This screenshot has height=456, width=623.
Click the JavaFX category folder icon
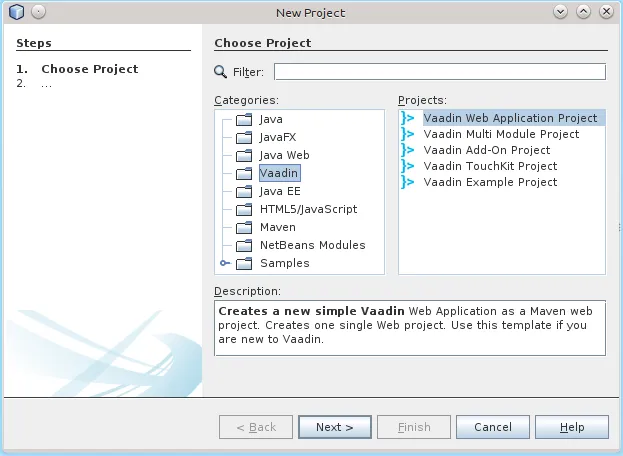point(244,137)
